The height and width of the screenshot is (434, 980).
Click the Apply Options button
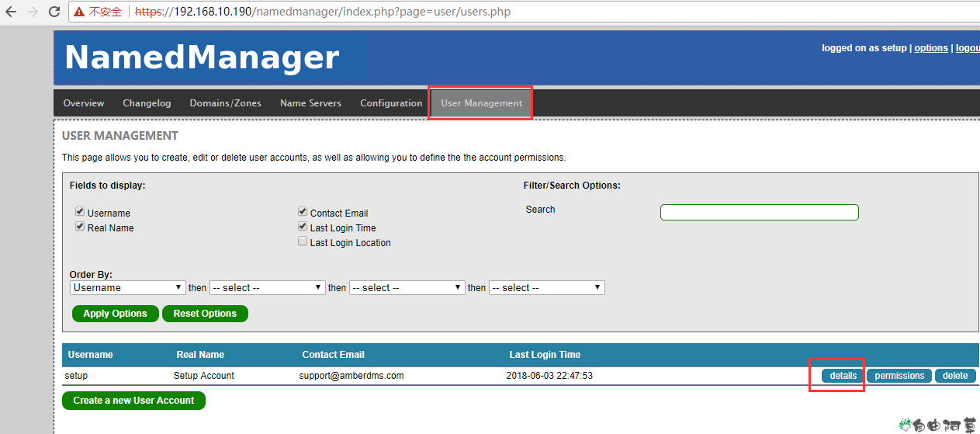pyautogui.click(x=115, y=314)
